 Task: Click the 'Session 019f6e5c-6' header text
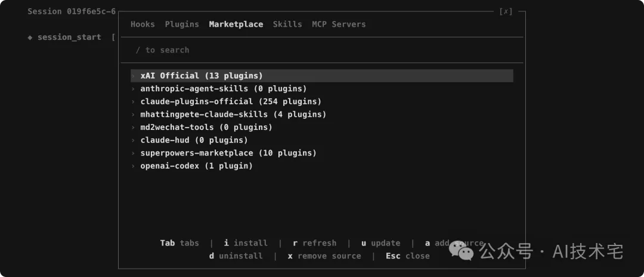(x=72, y=11)
